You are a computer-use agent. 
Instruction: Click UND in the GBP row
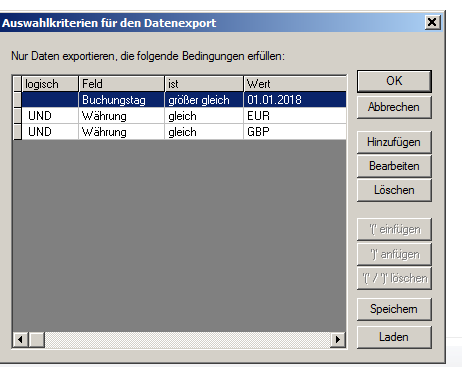[x=50, y=132]
